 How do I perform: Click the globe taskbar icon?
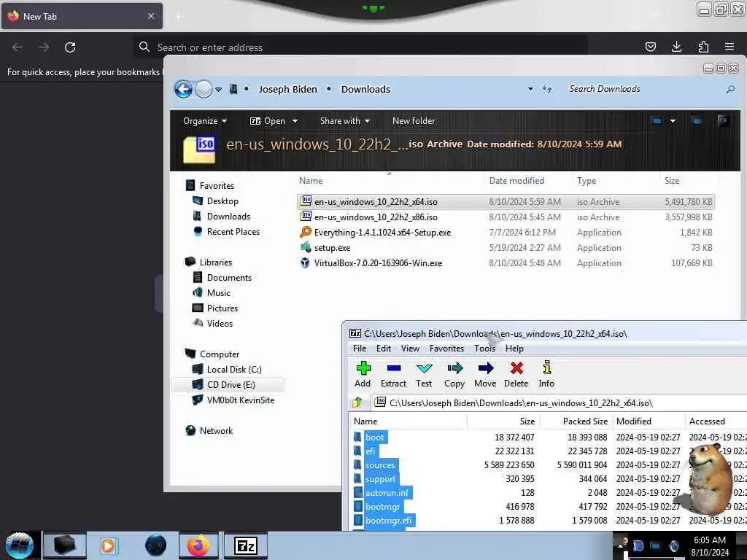pos(155,545)
